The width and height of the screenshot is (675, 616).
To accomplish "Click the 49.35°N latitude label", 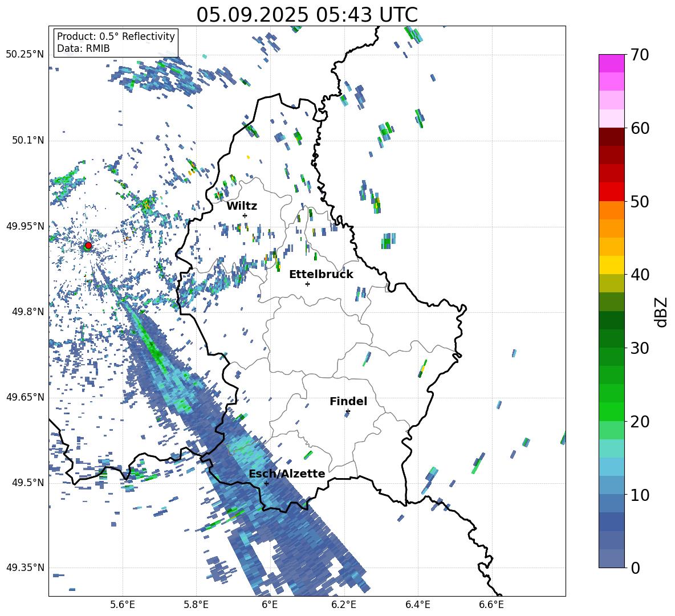I will [25, 568].
